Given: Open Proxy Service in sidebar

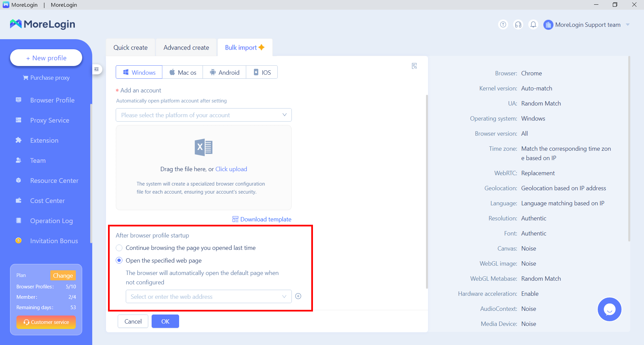Looking at the screenshot, I should click(50, 120).
